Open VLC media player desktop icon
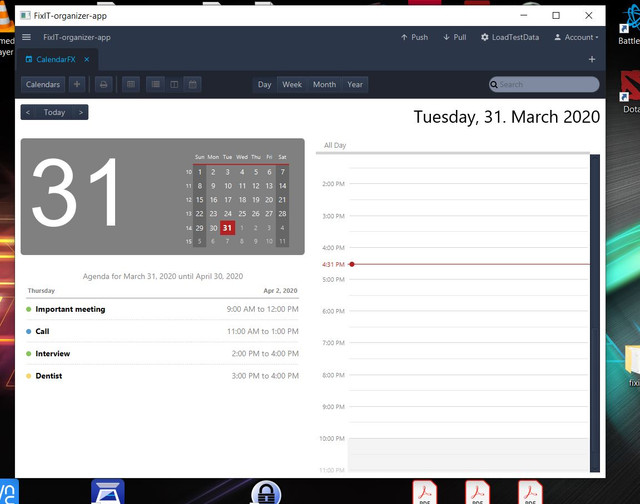The image size is (640, 504). (6, 29)
